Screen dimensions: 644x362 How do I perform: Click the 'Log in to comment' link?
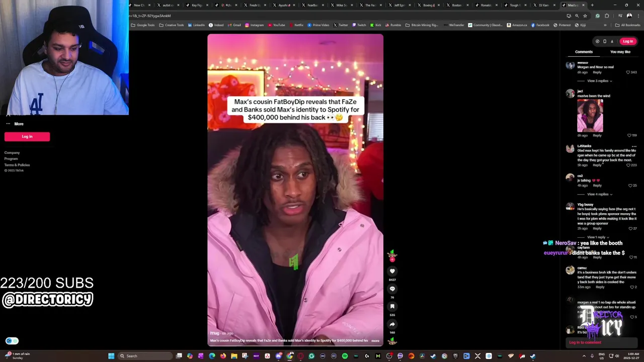(585, 342)
